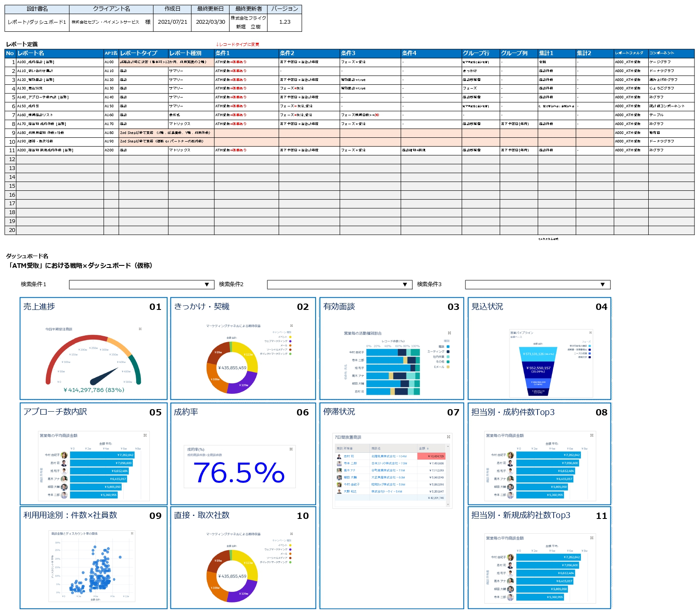
Task: Click 大野 和之's avatar in the 停滞状況 table
Action: coord(339,492)
